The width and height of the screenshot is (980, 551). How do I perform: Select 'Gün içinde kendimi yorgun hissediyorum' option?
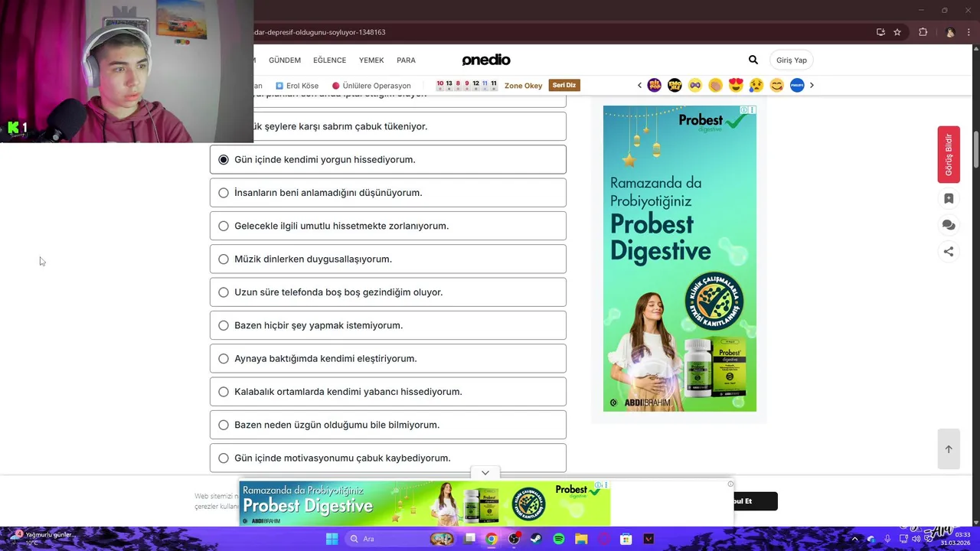coord(388,159)
